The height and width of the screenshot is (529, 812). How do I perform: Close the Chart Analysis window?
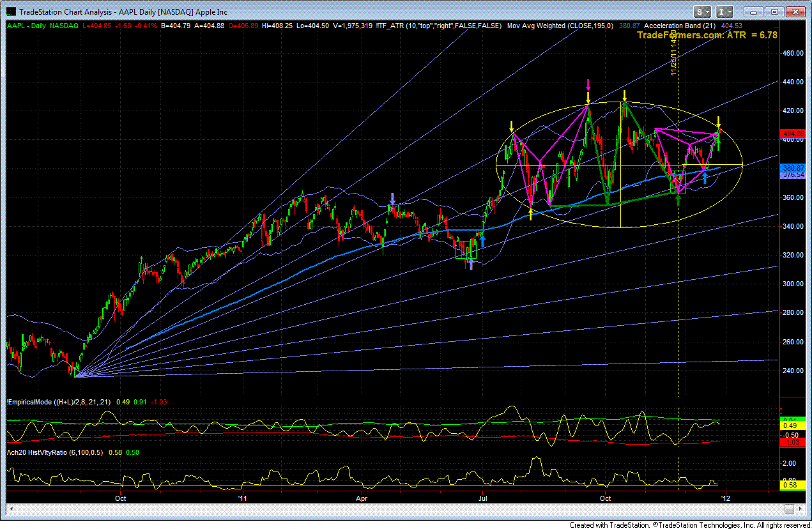pyautogui.click(x=794, y=11)
